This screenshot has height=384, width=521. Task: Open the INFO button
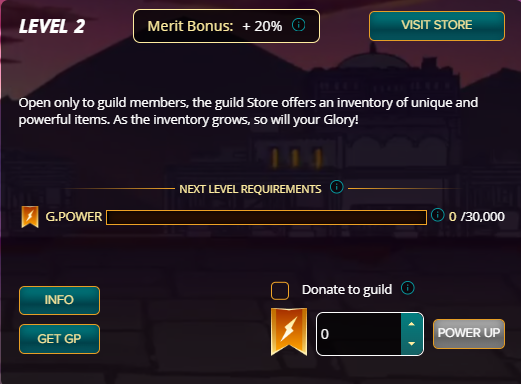click(59, 300)
